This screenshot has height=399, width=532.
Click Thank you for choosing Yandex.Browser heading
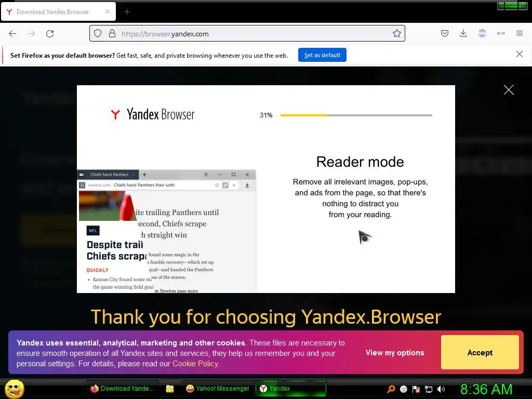click(x=265, y=317)
